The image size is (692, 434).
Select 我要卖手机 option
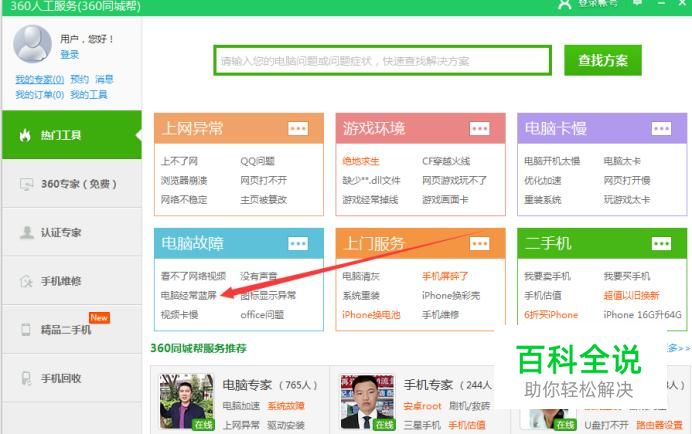(547, 276)
